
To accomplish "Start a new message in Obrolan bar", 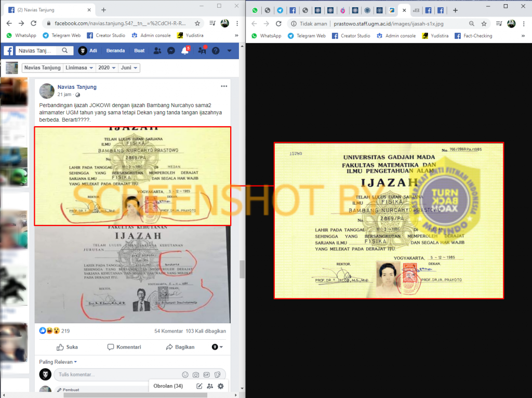I will coord(199,386).
